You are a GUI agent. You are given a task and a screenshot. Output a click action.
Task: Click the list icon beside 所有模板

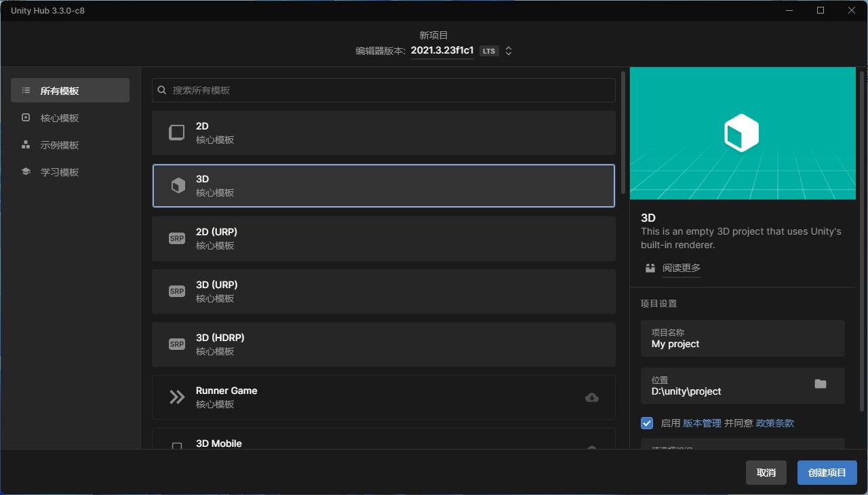tap(26, 90)
